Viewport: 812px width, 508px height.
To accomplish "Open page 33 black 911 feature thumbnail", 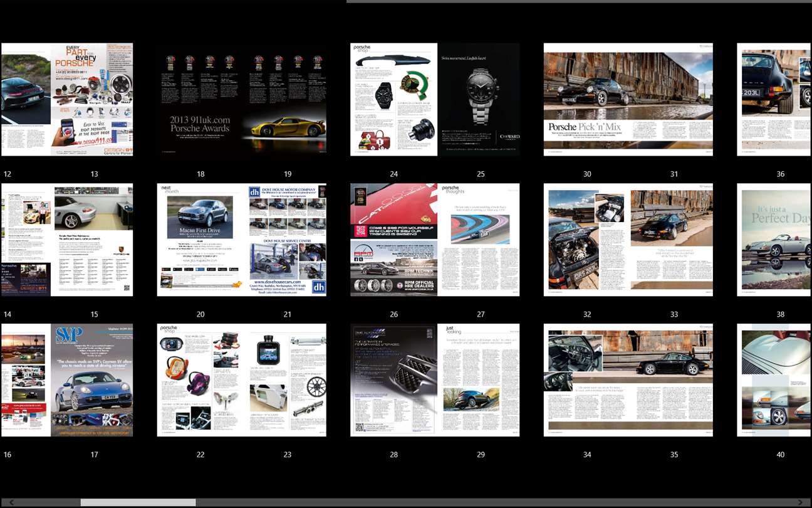I will point(671,240).
